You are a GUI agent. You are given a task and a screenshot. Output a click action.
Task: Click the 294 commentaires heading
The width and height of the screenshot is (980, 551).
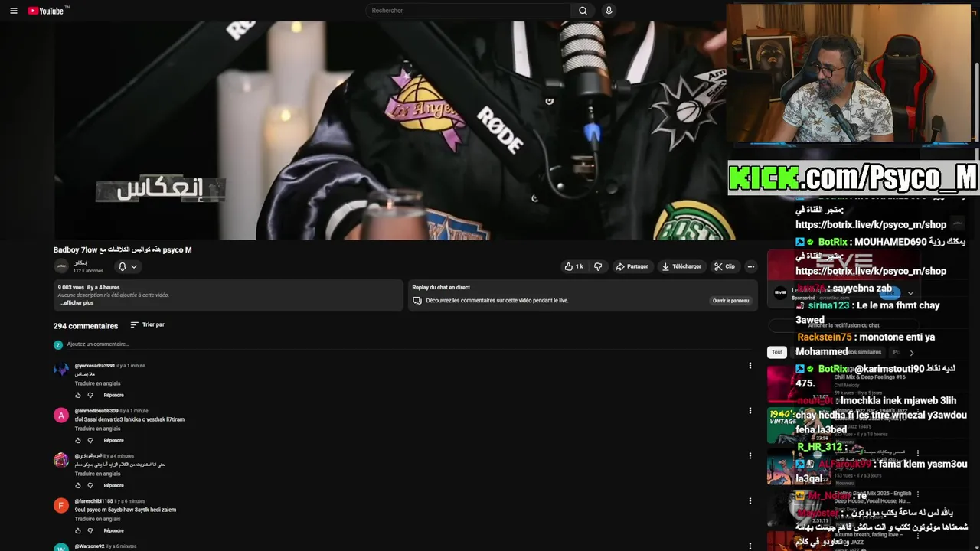[x=86, y=326]
